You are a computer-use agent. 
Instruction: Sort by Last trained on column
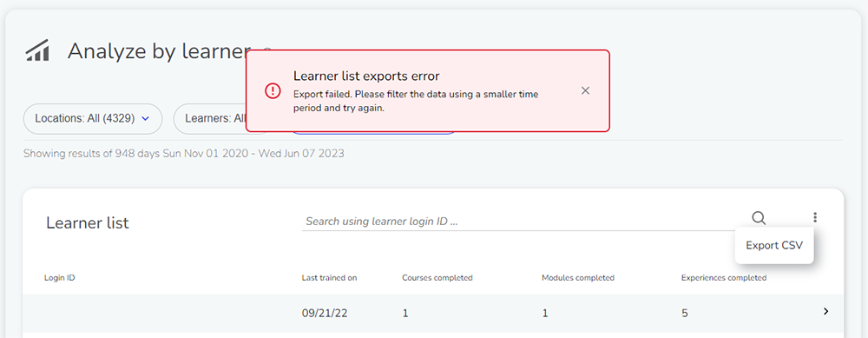[x=329, y=277]
